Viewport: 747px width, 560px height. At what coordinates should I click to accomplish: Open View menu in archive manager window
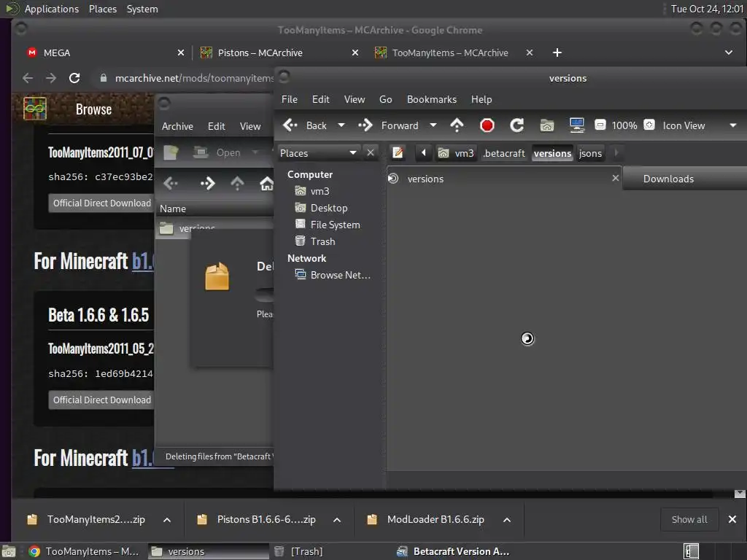click(250, 126)
